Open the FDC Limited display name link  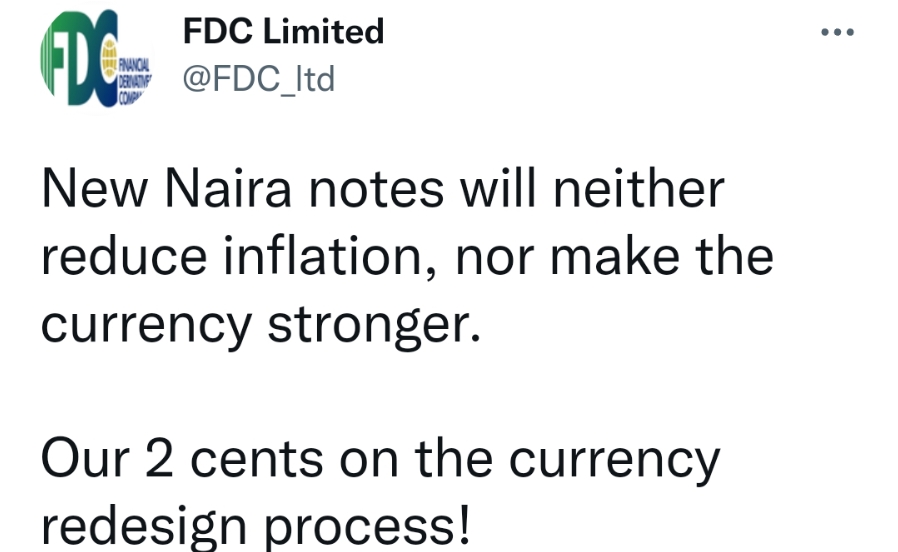coord(283,32)
